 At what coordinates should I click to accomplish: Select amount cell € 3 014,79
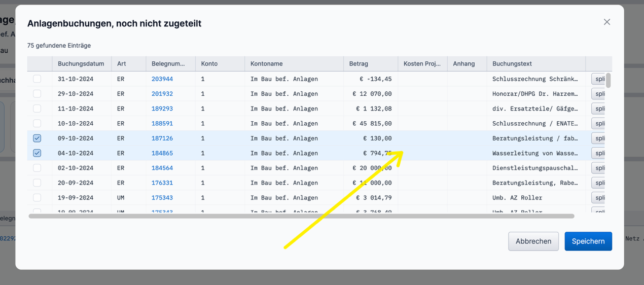tap(371, 197)
